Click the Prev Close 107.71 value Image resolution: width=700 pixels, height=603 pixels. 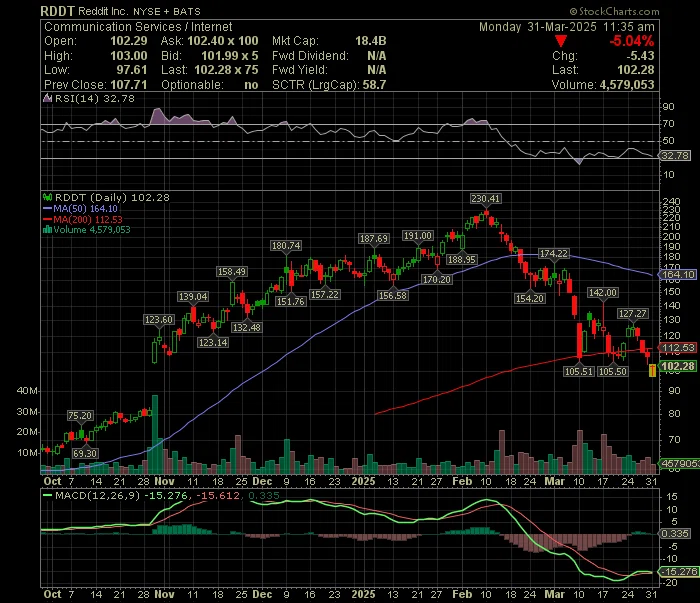(129, 84)
